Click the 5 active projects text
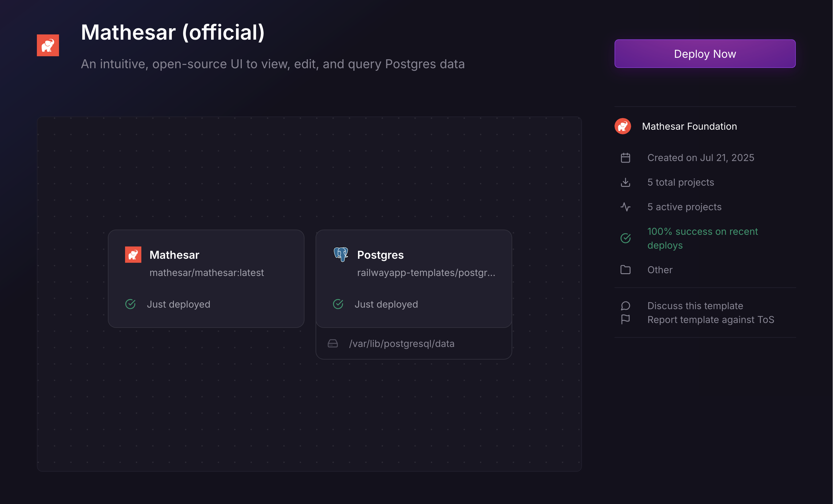This screenshot has width=833, height=504. pos(684,207)
